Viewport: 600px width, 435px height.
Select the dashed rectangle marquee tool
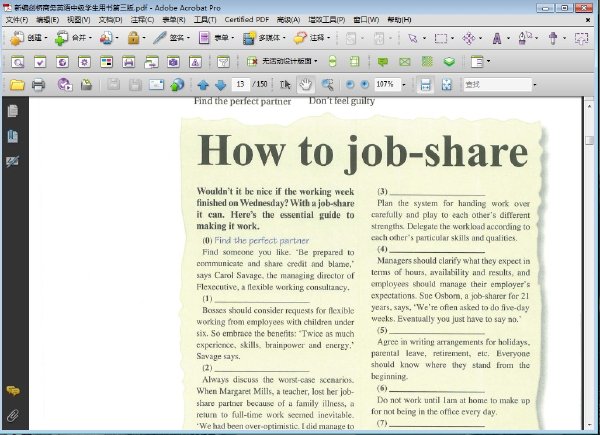click(x=441, y=38)
